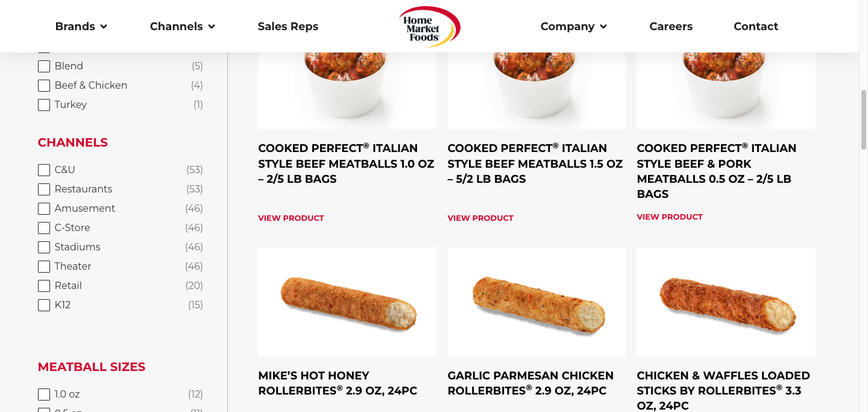Expand the Brands dropdown menu
This screenshot has height=412, width=868.
point(81,27)
